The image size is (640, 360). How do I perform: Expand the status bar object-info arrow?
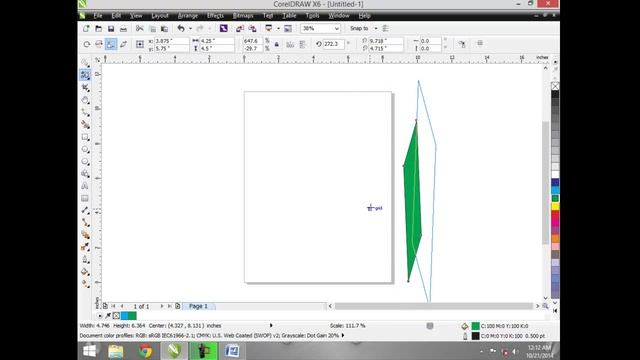[271, 326]
